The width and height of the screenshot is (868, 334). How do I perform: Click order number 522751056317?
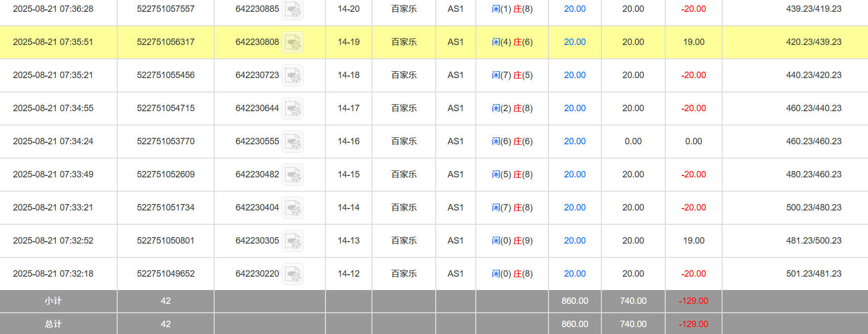166,42
